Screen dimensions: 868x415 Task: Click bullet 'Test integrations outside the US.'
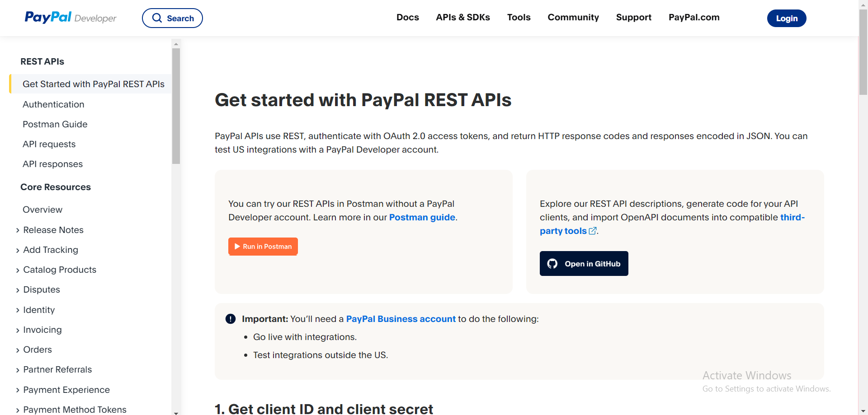[x=321, y=355]
